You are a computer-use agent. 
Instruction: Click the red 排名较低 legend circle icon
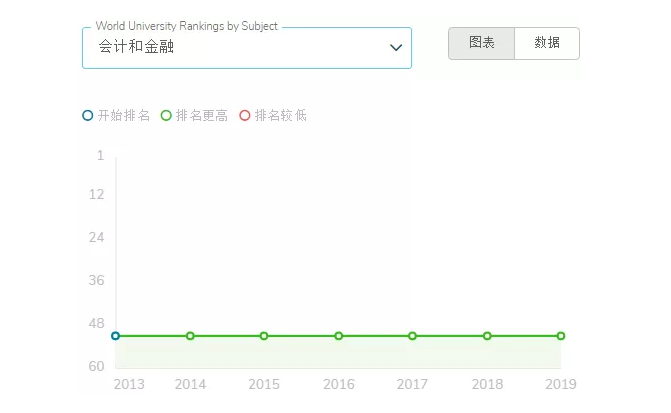click(x=245, y=116)
